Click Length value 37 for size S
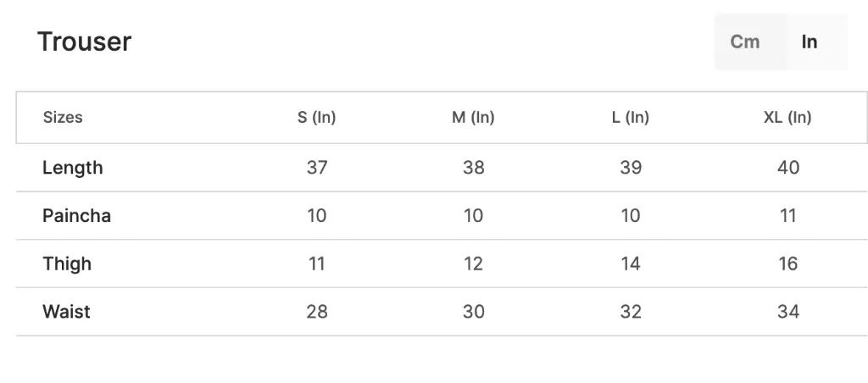This screenshot has height=383, width=868. tap(317, 168)
